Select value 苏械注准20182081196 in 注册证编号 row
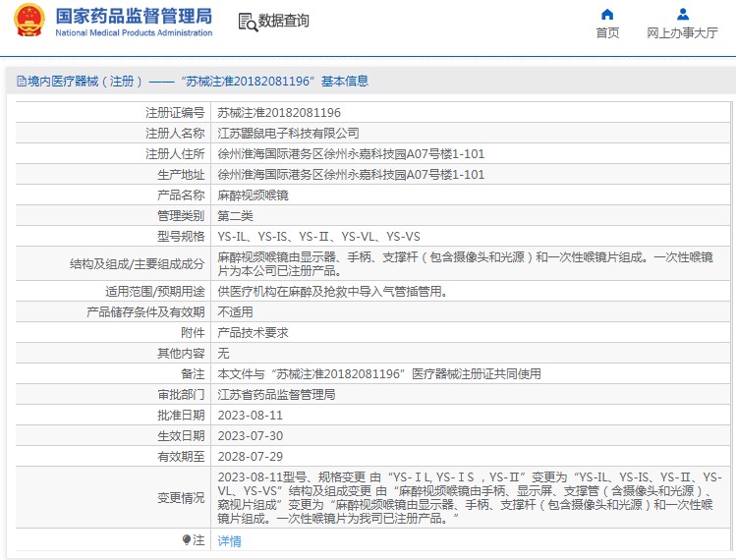This screenshot has width=736, height=560. tap(279, 113)
